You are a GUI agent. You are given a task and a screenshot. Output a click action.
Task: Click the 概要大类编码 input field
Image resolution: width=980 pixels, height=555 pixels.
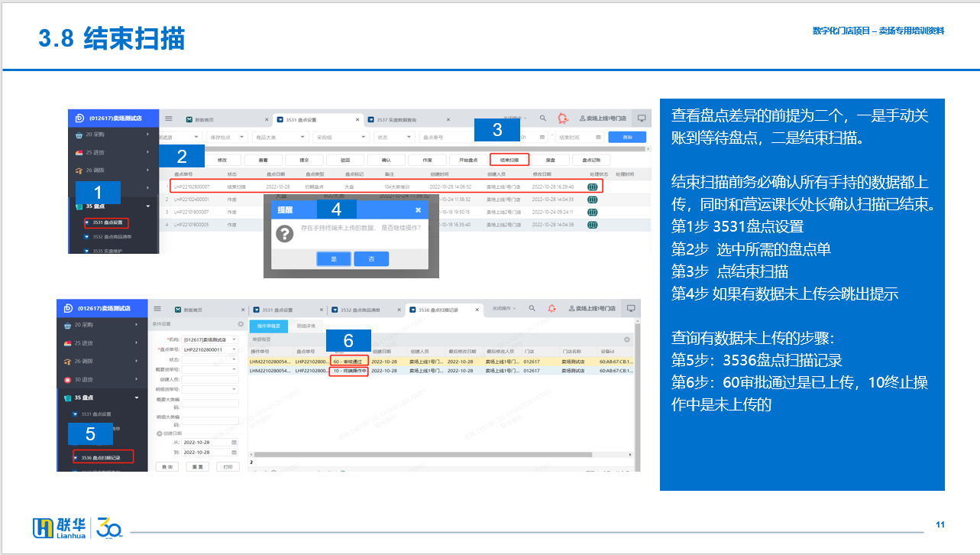(x=210, y=402)
